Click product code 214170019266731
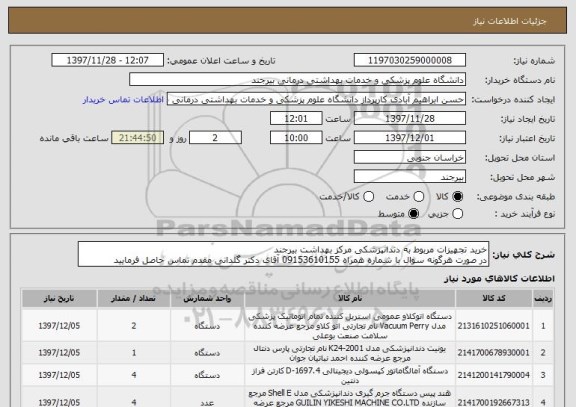 click(493, 403)
